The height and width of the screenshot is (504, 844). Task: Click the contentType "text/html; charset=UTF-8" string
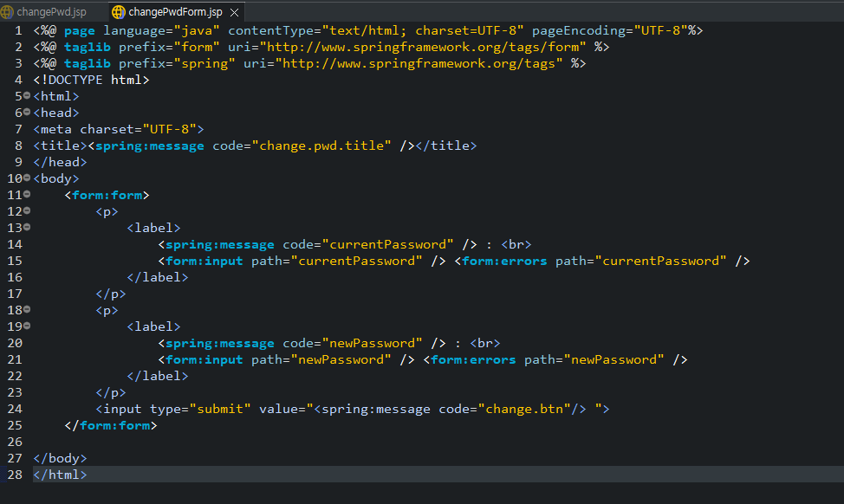point(423,30)
